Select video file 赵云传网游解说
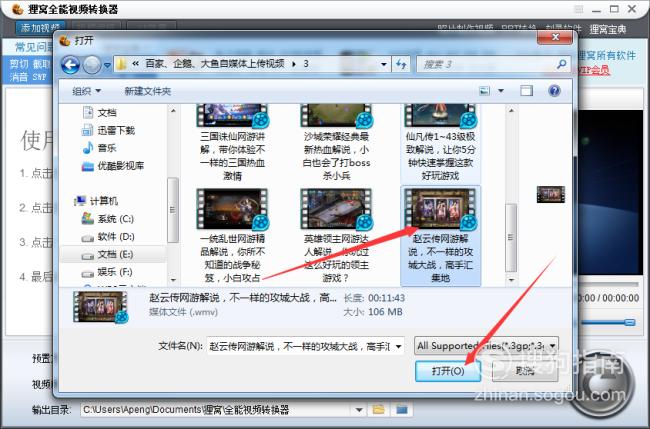The image size is (650, 429). pyautogui.click(x=440, y=235)
